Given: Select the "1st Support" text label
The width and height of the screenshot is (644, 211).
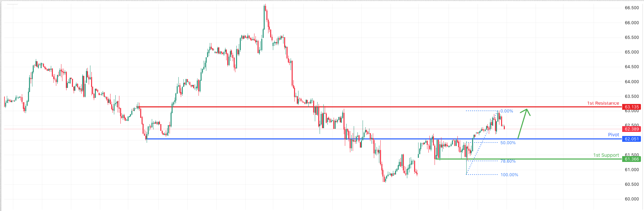Looking at the screenshot, I should (606, 155).
